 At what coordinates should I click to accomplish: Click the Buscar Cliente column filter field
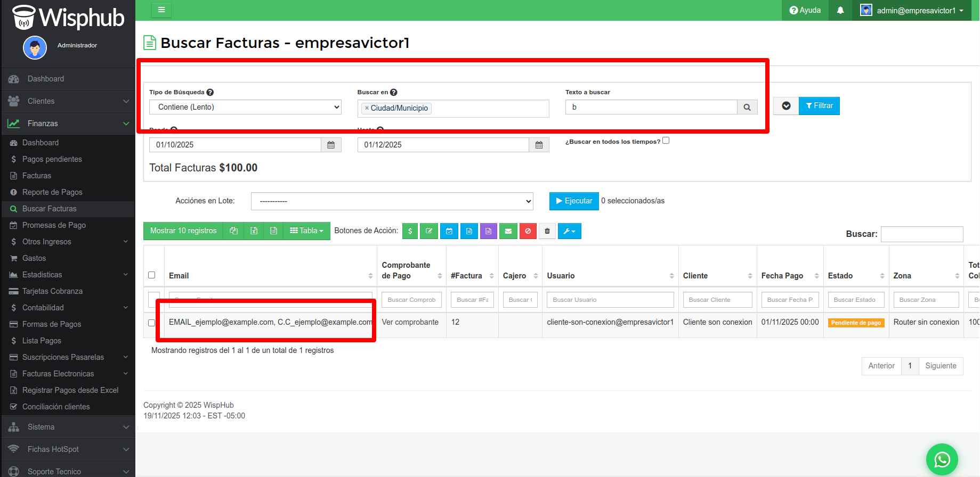click(x=717, y=300)
